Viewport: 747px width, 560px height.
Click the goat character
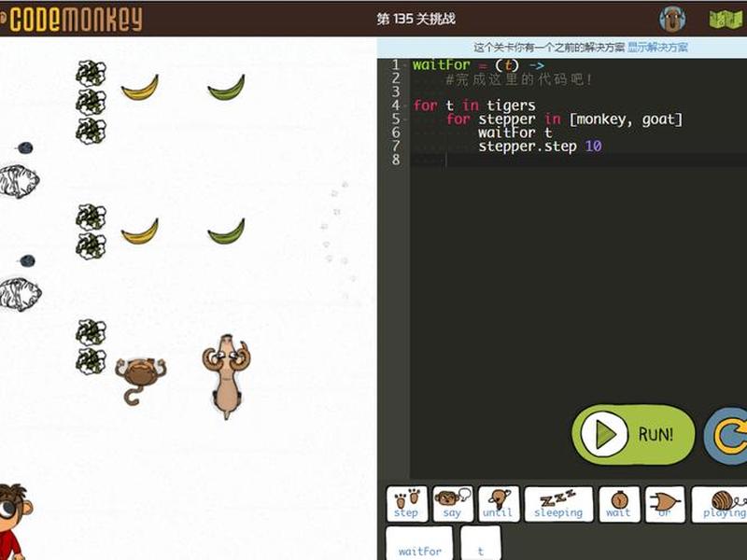pos(226,376)
